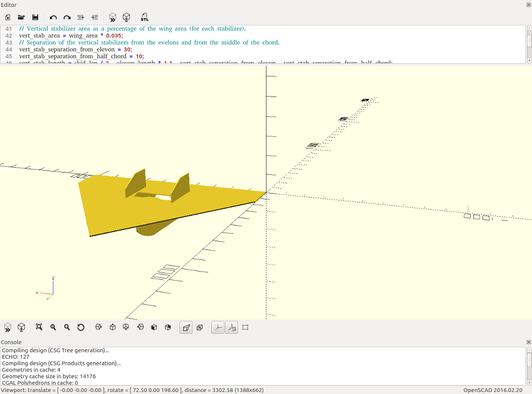Viewport: 532px width, 394px height.
Task: Click the line 'vert_stab_separation_from_elevon = 30;'
Action: pyautogui.click(x=75, y=49)
